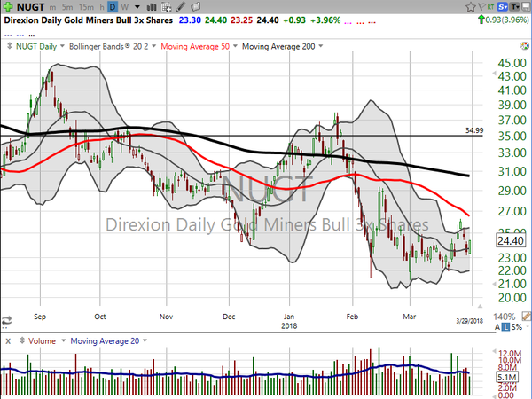Click the green up-arrow change indicator
The width and height of the screenshot is (532, 399).
481,20
